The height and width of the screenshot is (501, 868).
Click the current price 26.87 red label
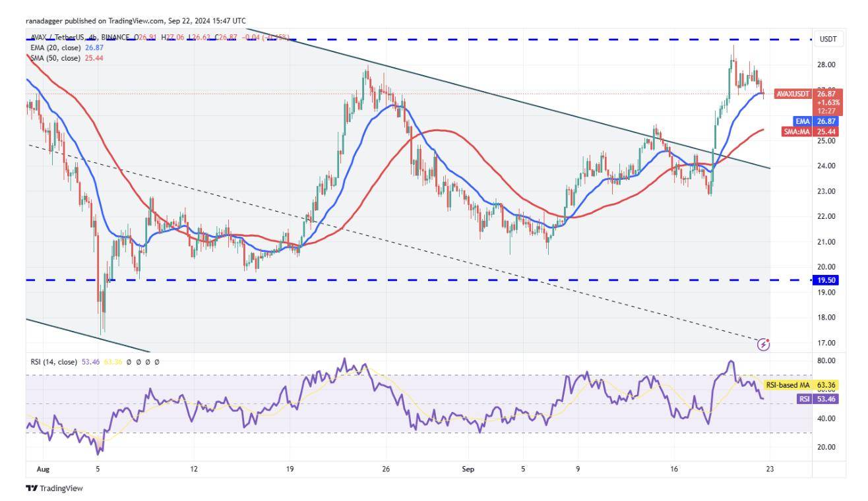[x=827, y=94]
